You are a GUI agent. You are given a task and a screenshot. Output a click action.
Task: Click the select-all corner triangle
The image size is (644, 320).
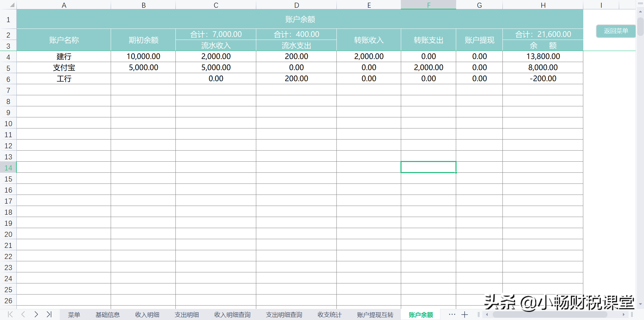(x=12, y=5)
